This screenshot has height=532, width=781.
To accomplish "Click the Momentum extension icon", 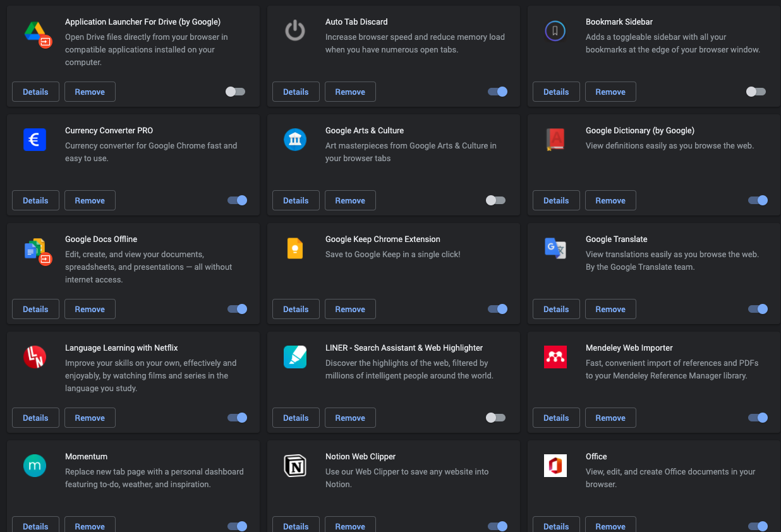I will coord(35,466).
